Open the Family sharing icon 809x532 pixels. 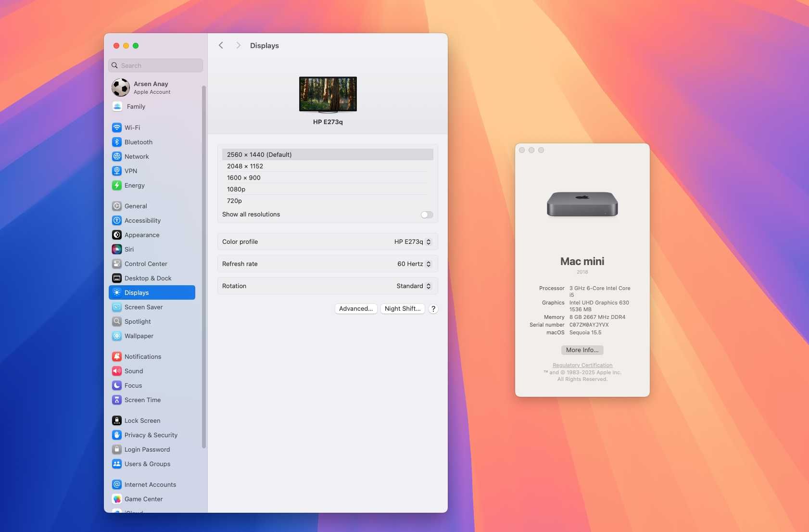pos(117,106)
